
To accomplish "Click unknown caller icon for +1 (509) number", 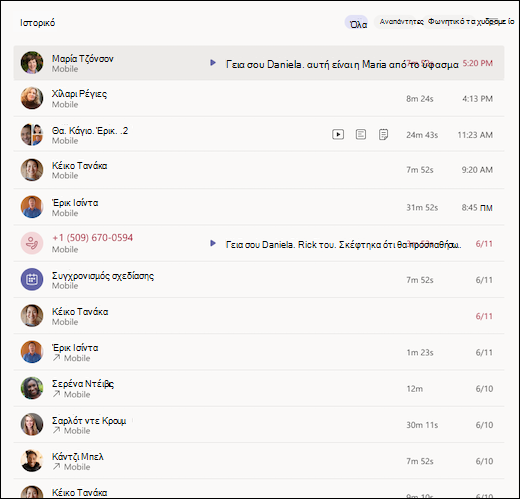I will 32,243.
